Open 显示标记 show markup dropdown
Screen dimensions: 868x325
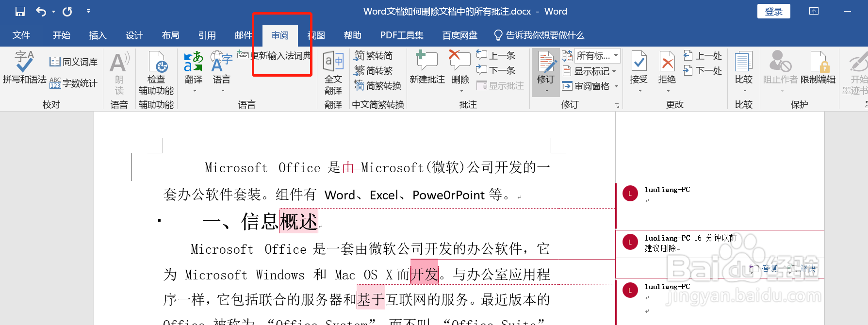click(x=590, y=71)
